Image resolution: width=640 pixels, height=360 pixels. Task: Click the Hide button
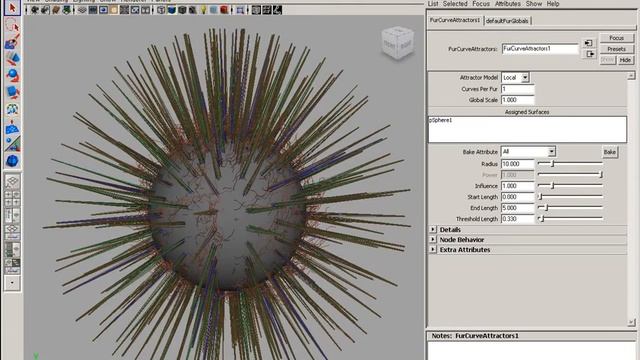pyautogui.click(x=625, y=60)
